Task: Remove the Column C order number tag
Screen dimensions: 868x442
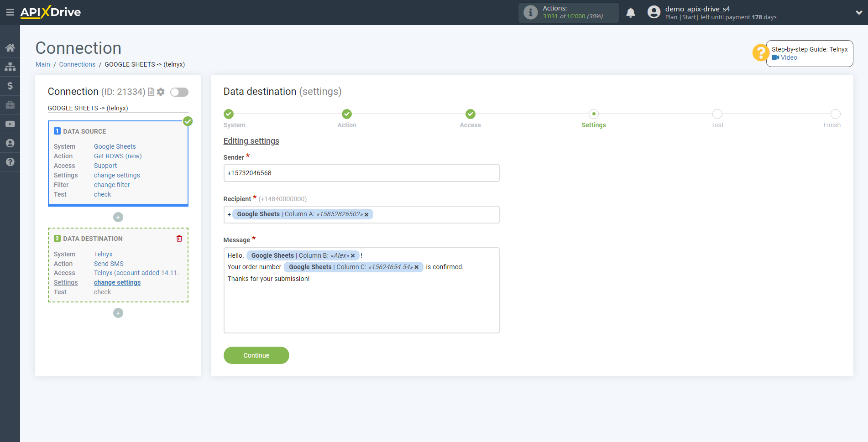Action: click(x=416, y=267)
